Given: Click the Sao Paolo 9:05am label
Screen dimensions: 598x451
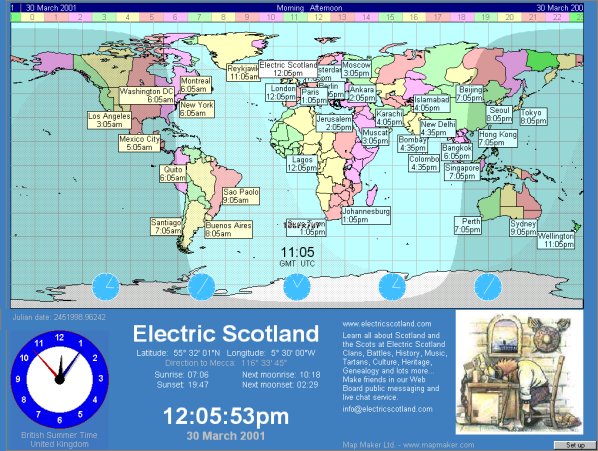Looking at the screenshot, I should pos(241,196).
